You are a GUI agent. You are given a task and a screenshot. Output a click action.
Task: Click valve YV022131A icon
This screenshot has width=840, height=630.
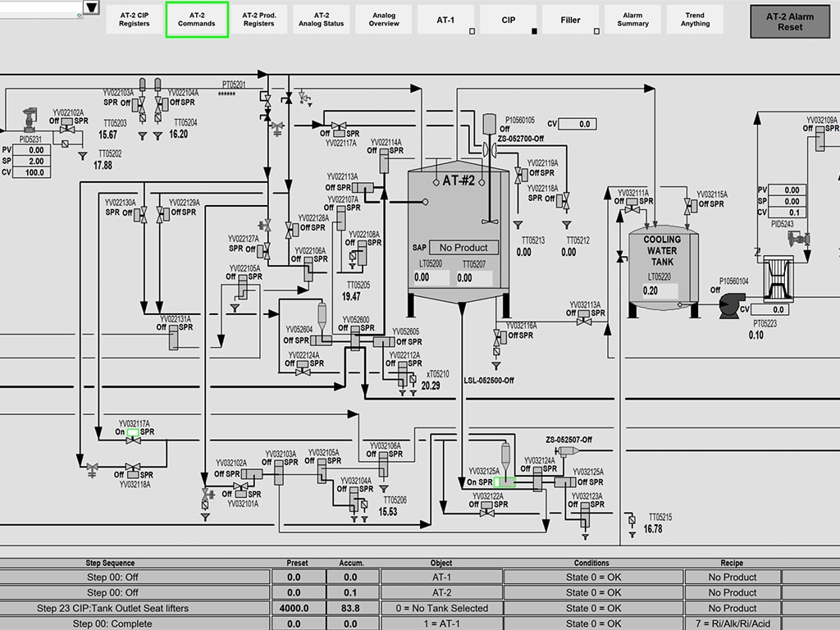[x=174, y=337]
